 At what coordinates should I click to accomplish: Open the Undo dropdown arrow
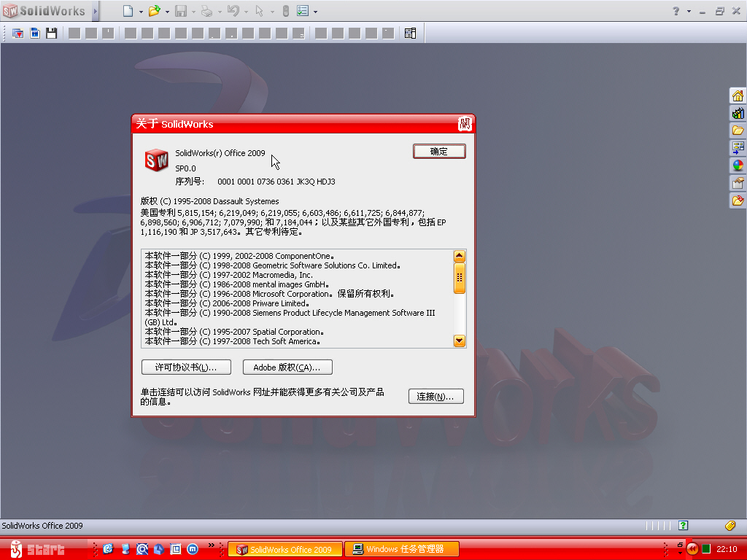pyautogui.click(x=246, y=12)
